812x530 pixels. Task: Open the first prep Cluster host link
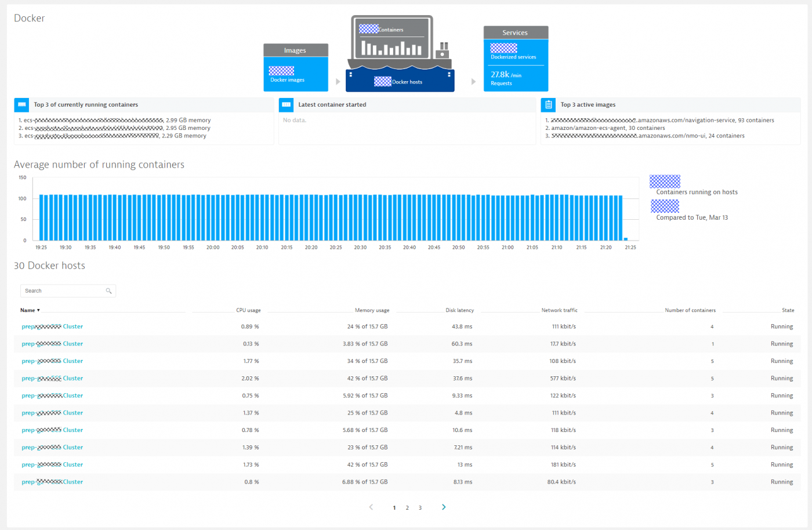pos(52,326)
